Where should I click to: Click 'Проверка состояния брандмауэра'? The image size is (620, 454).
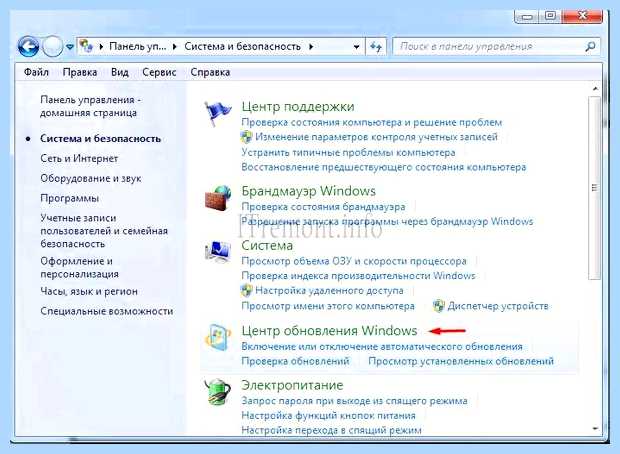click(x=323, y=207)
